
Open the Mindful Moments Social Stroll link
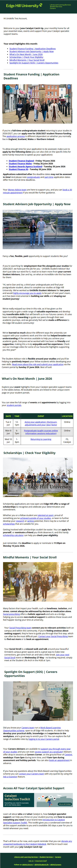27,60
